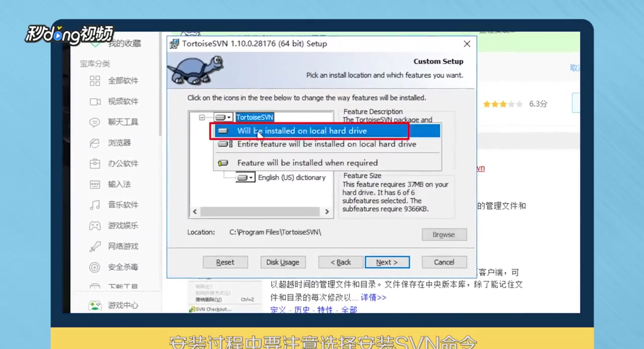Screen dimensions: 644x349
Task: Click the 游戏娱乐 gamepad icon
Action: (x=95, y=226)
